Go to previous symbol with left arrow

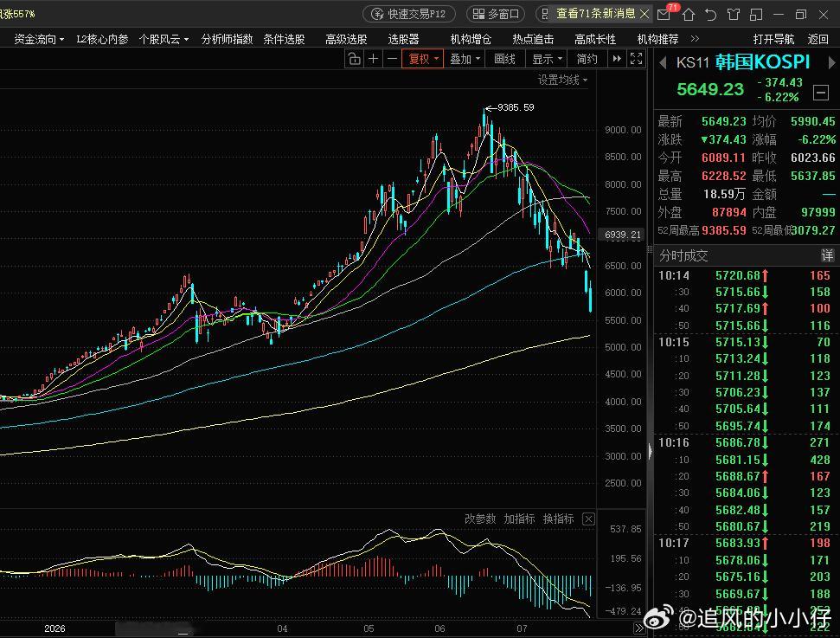(x=663, y=62)
